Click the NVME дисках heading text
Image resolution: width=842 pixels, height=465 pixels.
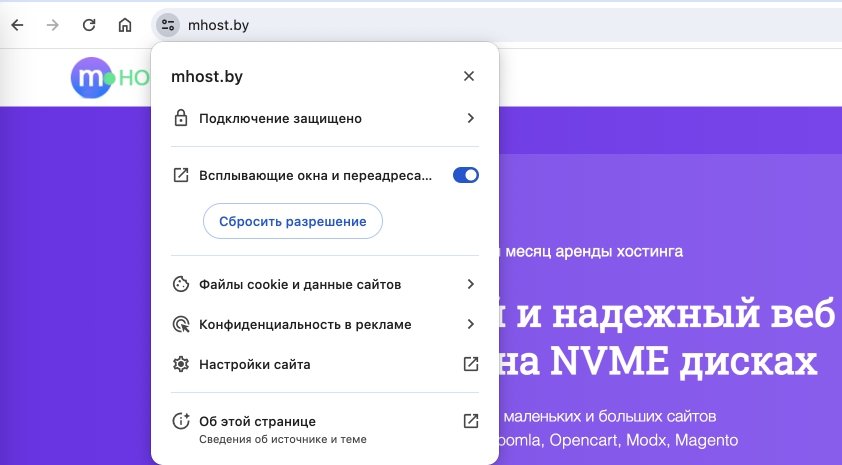[x=684, y=361]
